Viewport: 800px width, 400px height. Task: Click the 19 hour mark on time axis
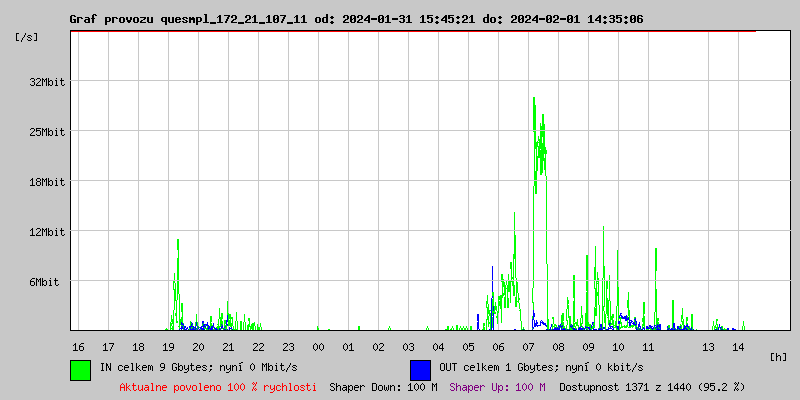click(168, 346)
